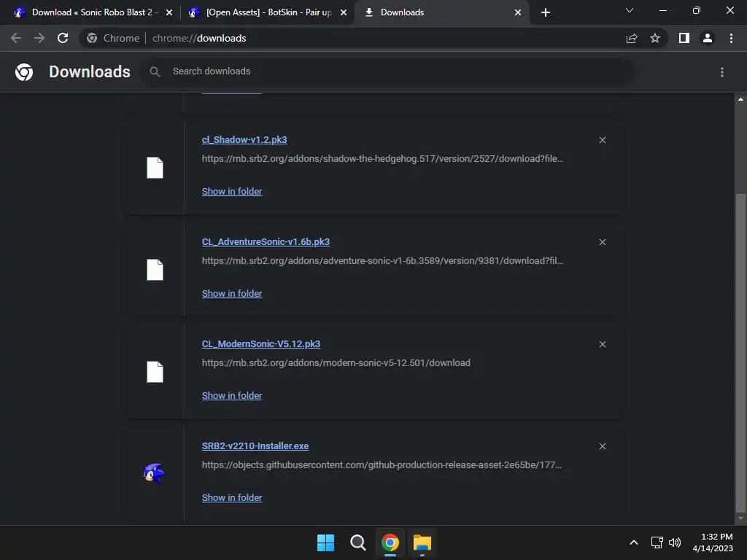Open Windows taskbar search
This screenshot has width=747, height=560.
pos(357,542)
